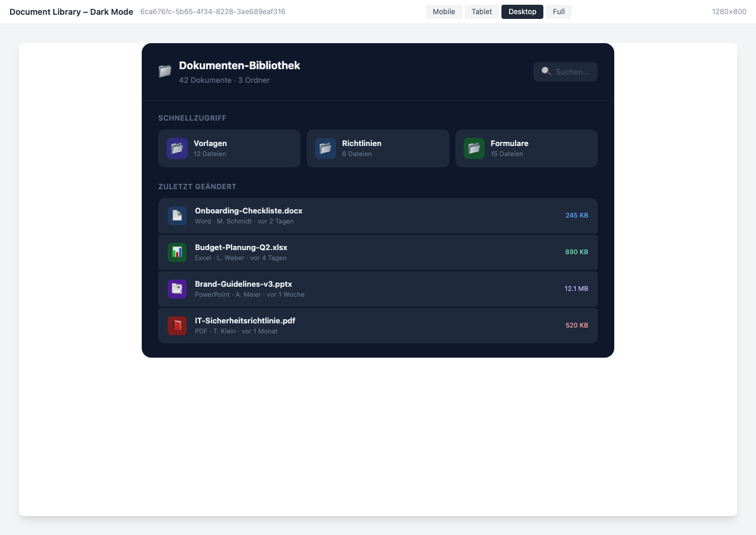The image size is (756, 535).
Task: Click the Word document icon for Onboarding-Checkliste
Action: pyautogui.click(x=177, y=216)
